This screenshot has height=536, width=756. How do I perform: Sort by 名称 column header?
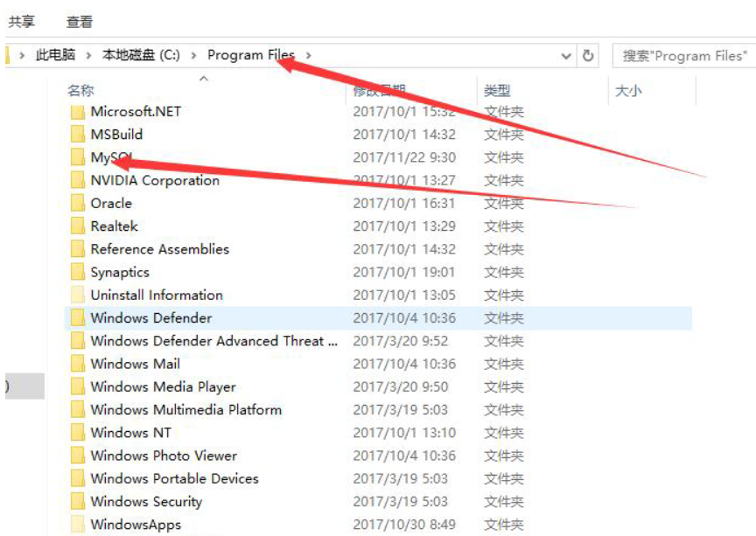click(80, 90)
